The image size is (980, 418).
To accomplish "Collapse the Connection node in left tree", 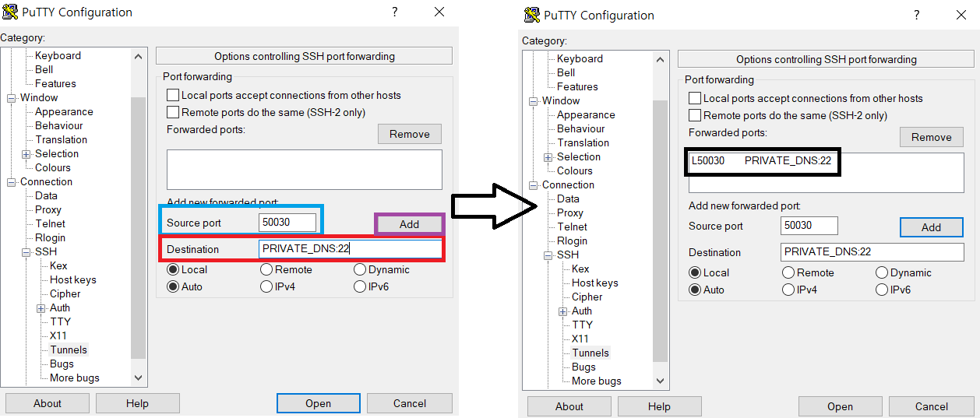I will [12, 182].
